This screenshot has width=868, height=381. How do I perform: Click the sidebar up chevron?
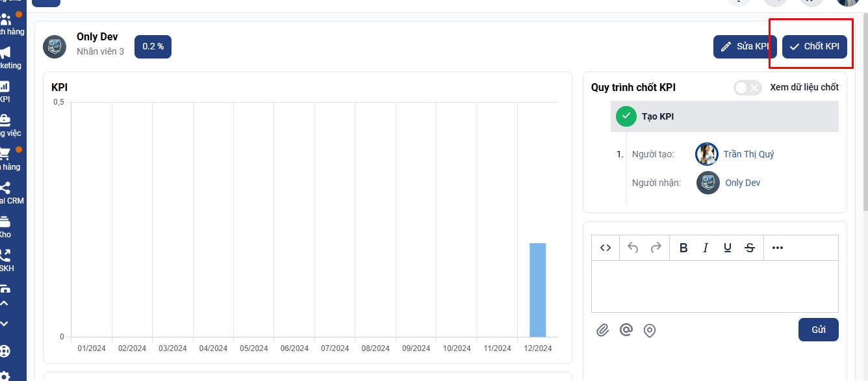pyautogui.click(x=5, y=303)
